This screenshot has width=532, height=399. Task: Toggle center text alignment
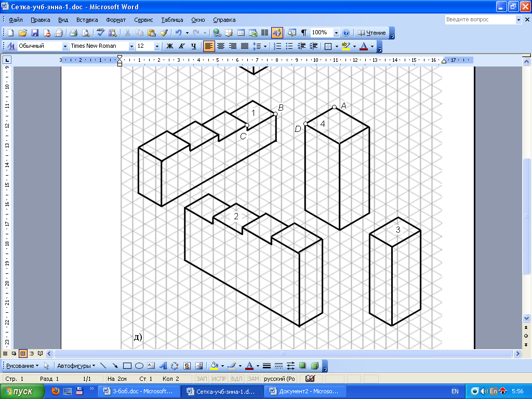[220, 46]
